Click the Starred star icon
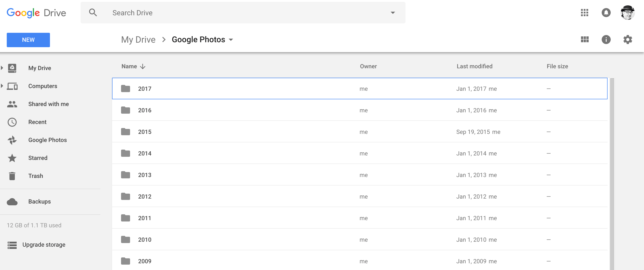 tap(12, 158)
